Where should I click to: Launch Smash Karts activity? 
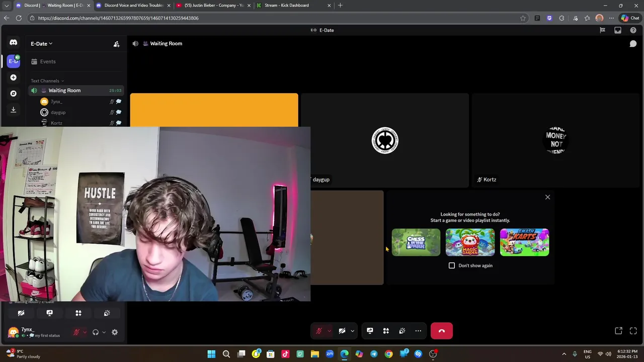coord(524,242)
